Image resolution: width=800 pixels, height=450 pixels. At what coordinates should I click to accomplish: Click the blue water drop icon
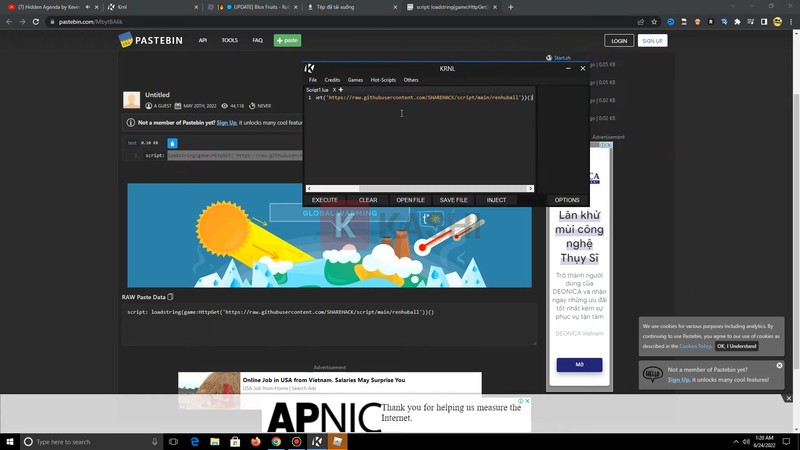[x=172, y=143]
